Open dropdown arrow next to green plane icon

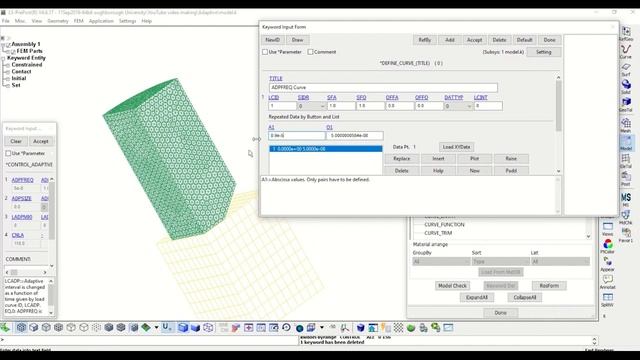coord(156,328)
